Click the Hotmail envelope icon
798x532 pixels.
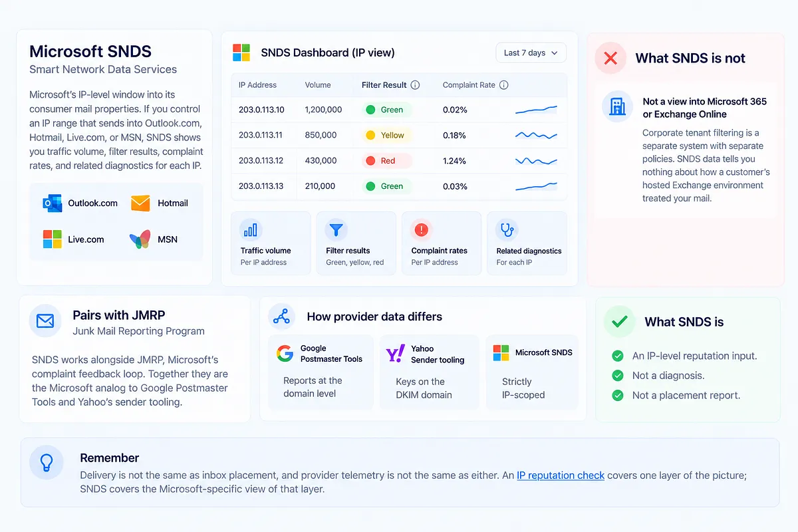pos(140,203)
